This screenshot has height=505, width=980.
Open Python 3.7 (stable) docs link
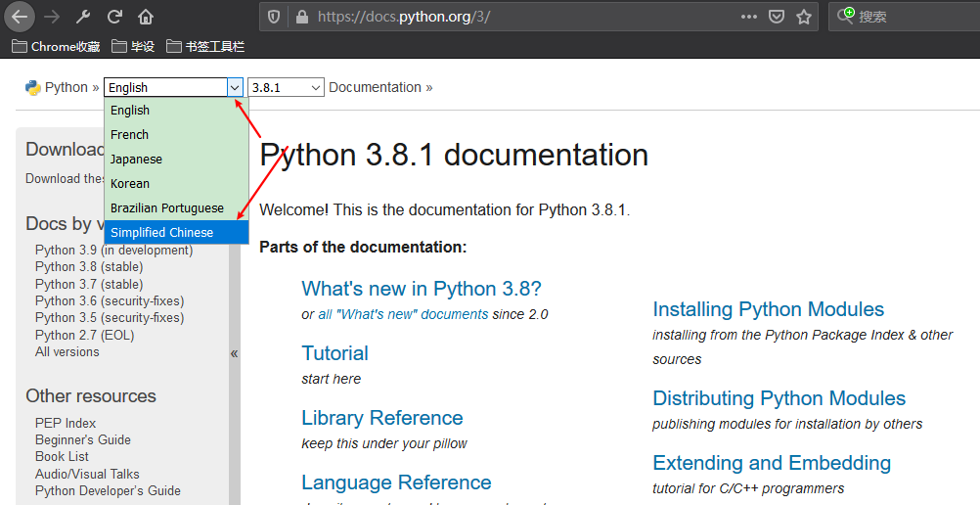tap(89, 284)
